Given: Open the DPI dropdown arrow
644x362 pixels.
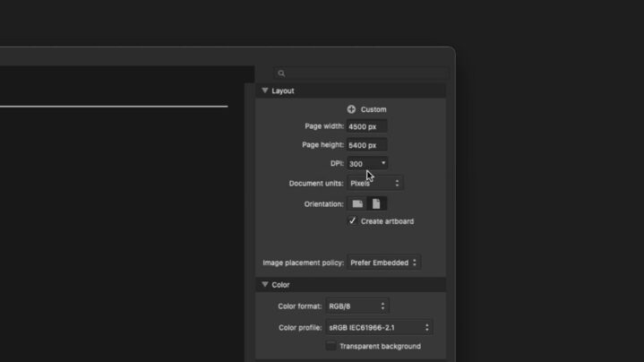Looking at the screenshot, I should [x=383, y=163].
